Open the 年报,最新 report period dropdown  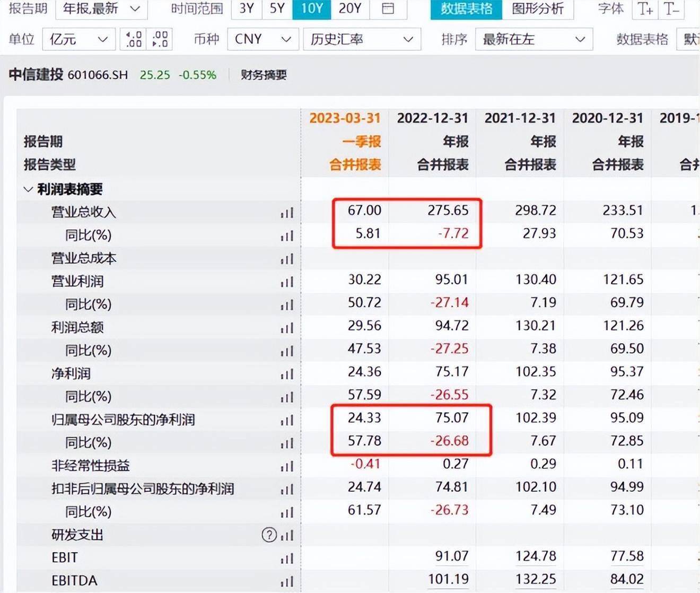101,8
